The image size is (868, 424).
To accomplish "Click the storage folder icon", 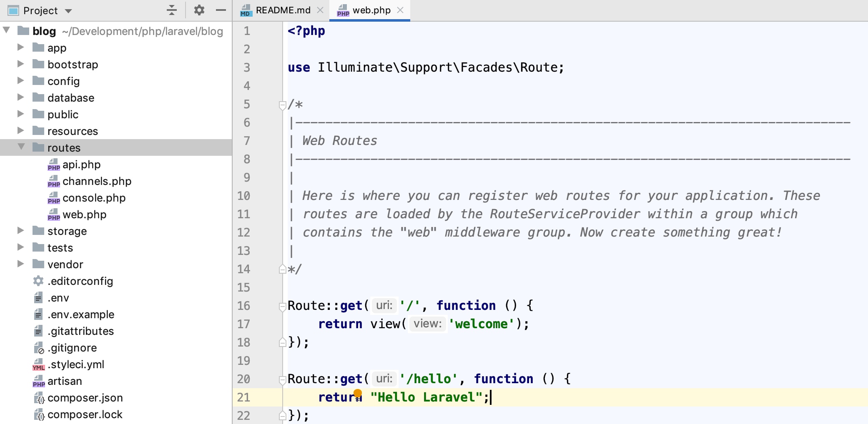I will tap(38, 230).
